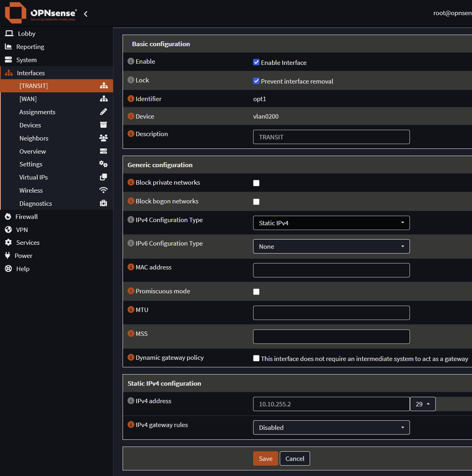Viewport: 472px width, 476px height.
Task: Click the gears icon beside Settings
Action: click(103, 164)
